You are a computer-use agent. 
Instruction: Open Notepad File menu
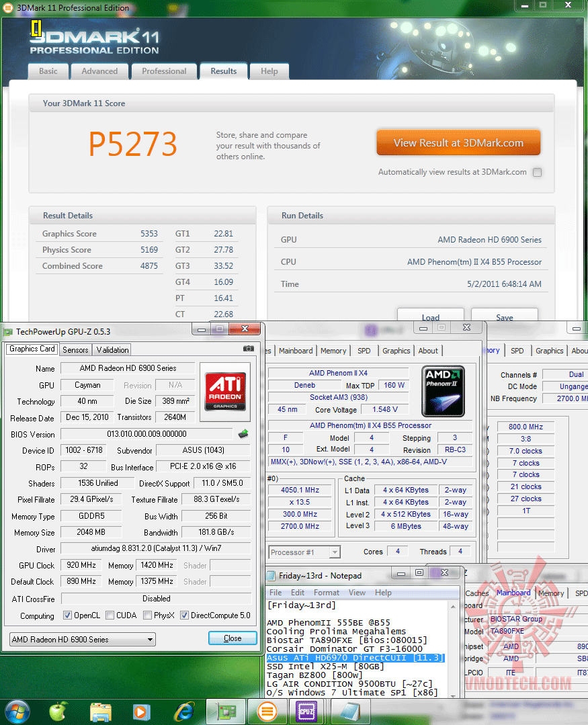coord(276,593)
